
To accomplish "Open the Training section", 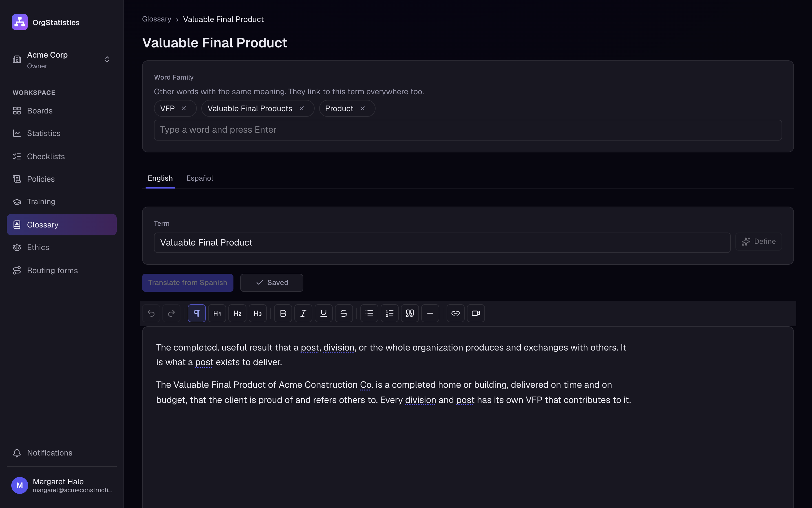I will point(62,202).
